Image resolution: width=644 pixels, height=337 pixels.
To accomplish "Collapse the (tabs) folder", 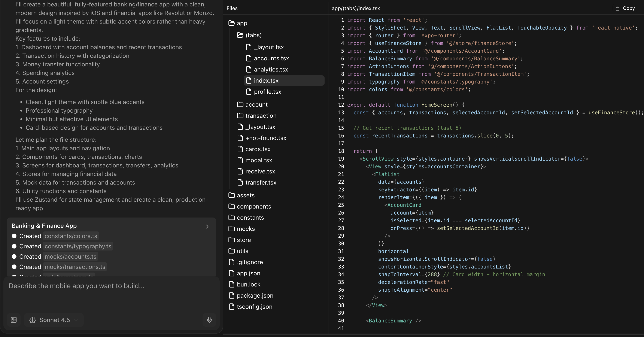I will coord(253,35).
